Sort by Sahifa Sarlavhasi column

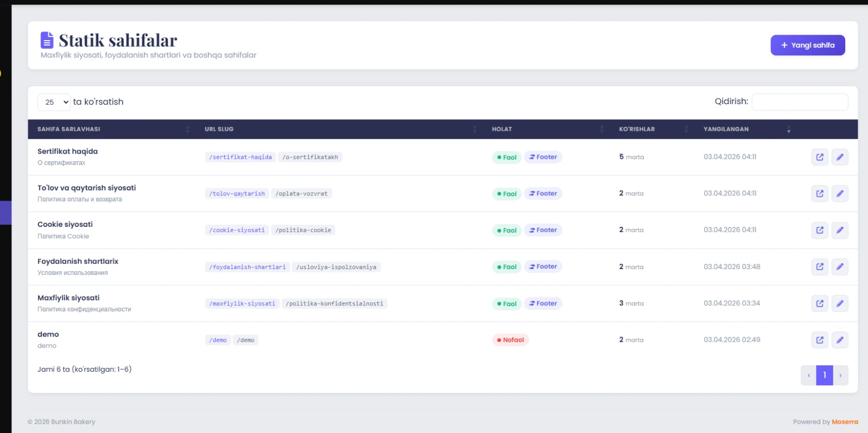click(x=69, y=129)
